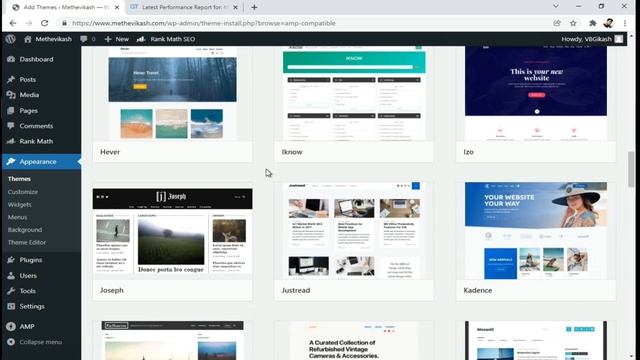Click the tab search dropdown arrow
The image size is (640, 360).
(556, 6)
